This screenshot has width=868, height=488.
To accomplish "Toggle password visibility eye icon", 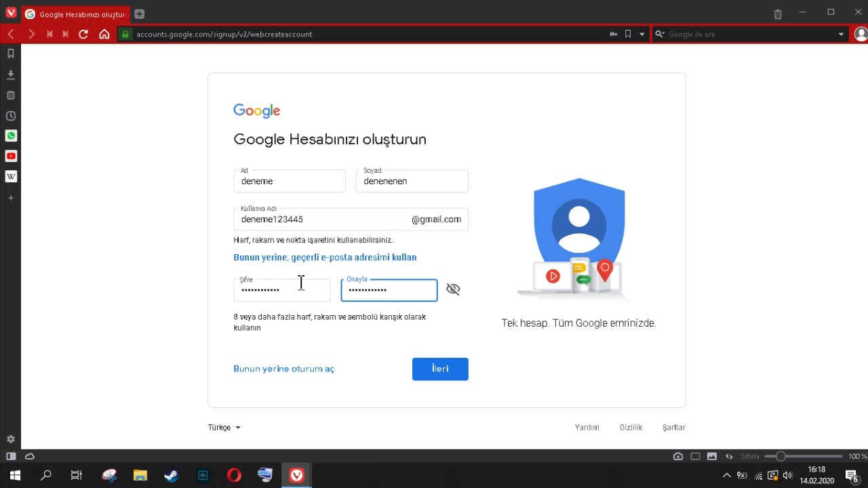I will point(453,289).
